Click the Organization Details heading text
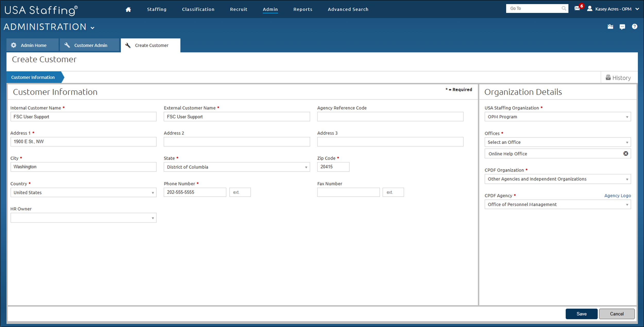This screenshot has height=327, width=644. pos(523,92)
